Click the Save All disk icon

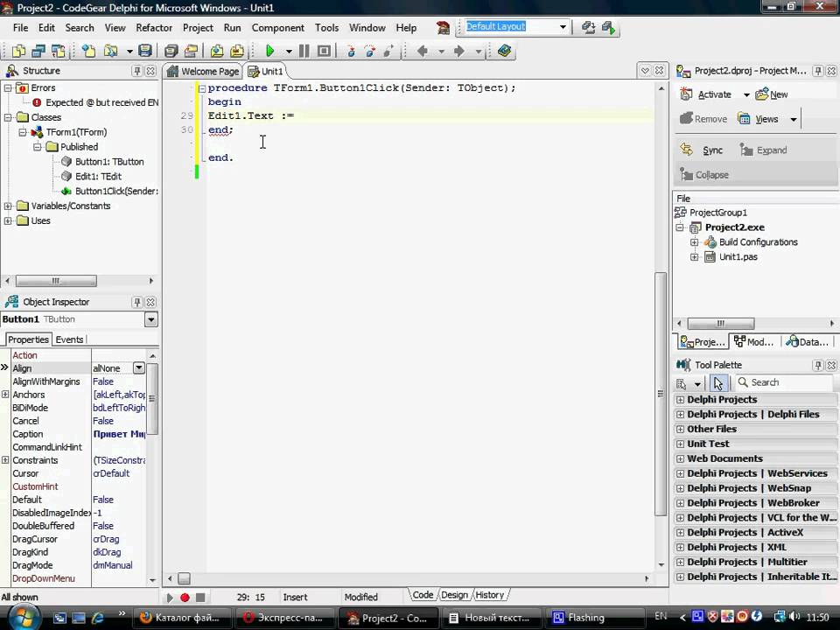pos(171,51)
